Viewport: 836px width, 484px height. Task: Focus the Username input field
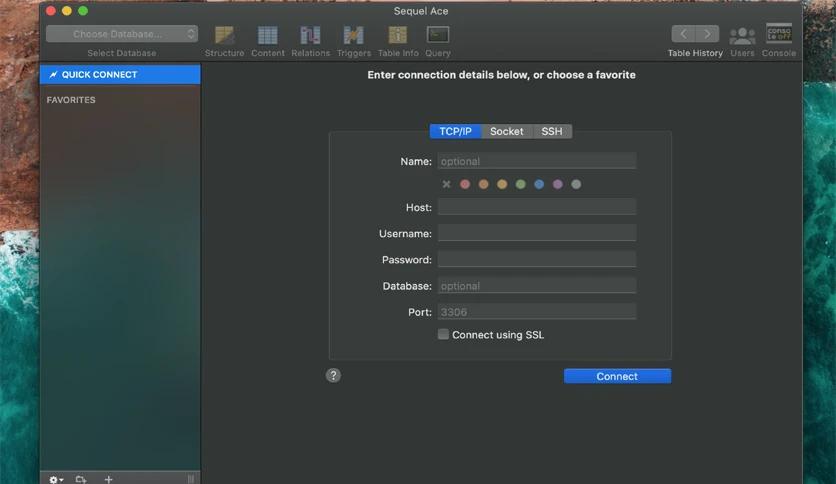(x=537, y=233)
